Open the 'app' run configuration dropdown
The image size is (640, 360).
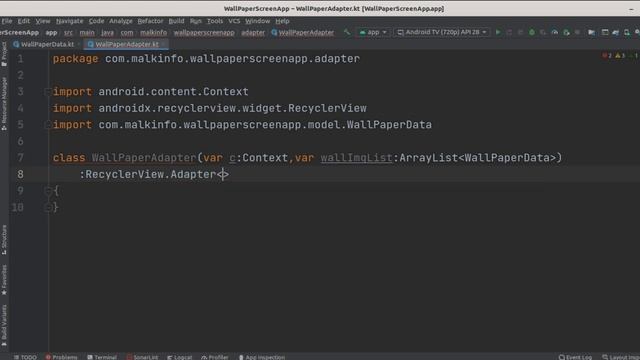point(373,32)
